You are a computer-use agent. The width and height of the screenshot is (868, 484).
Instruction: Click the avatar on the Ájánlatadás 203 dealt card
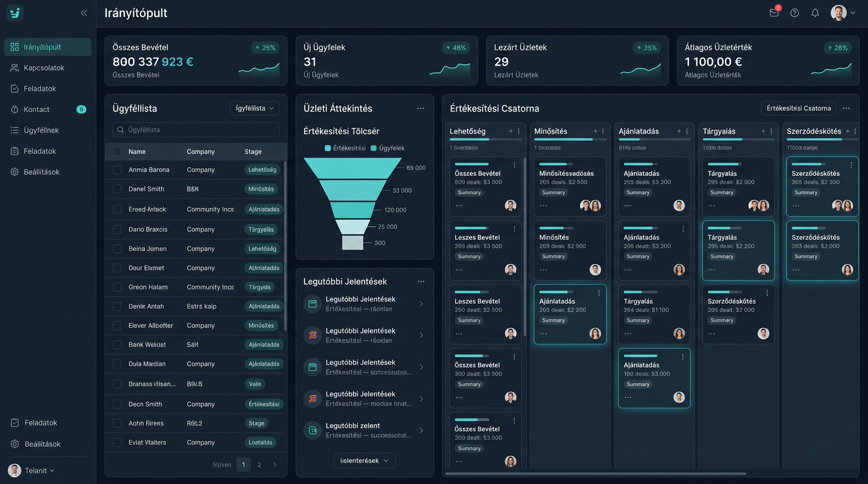point(595,333)
